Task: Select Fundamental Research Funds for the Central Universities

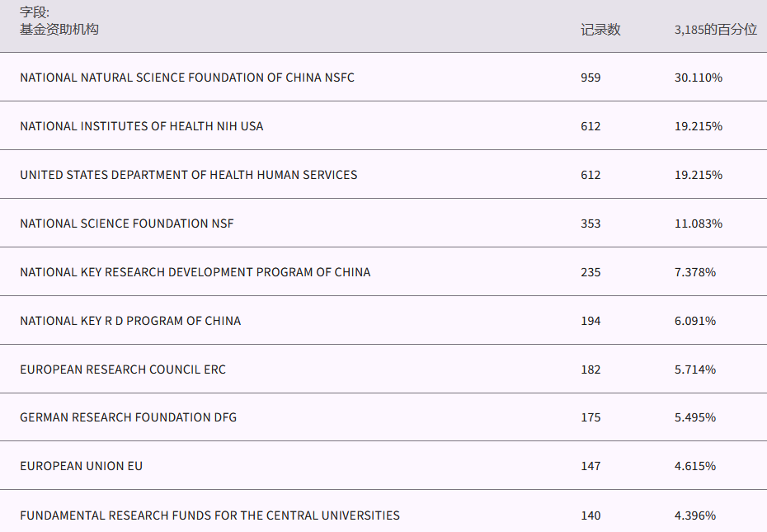Action: point(210,516)
